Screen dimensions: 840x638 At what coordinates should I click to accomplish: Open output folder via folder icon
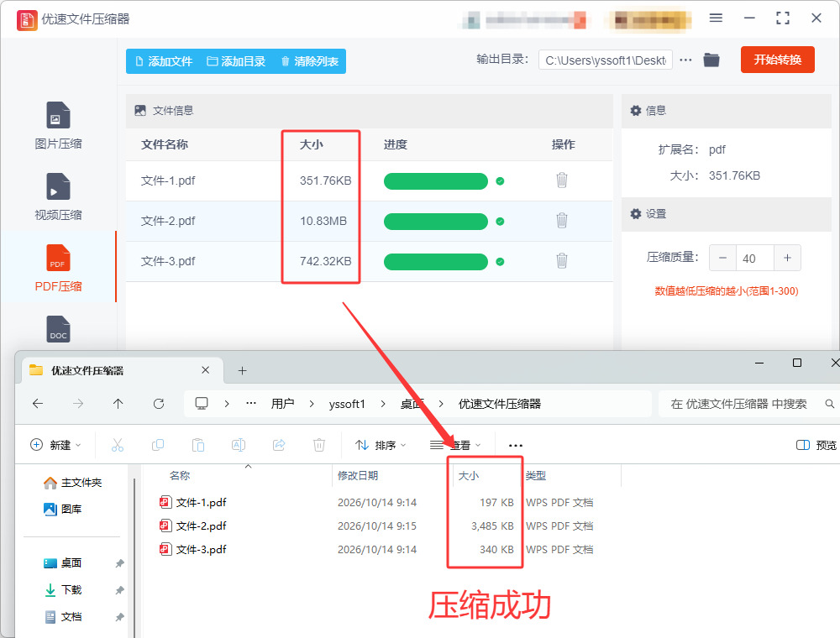pyautogui.click(x=711, y=60)
